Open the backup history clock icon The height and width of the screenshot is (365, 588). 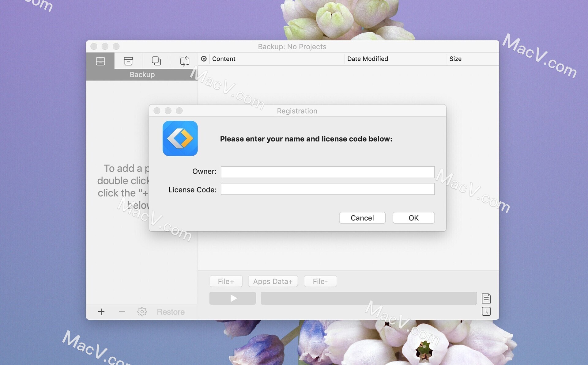pyautogui.click(x=486, y=311)
